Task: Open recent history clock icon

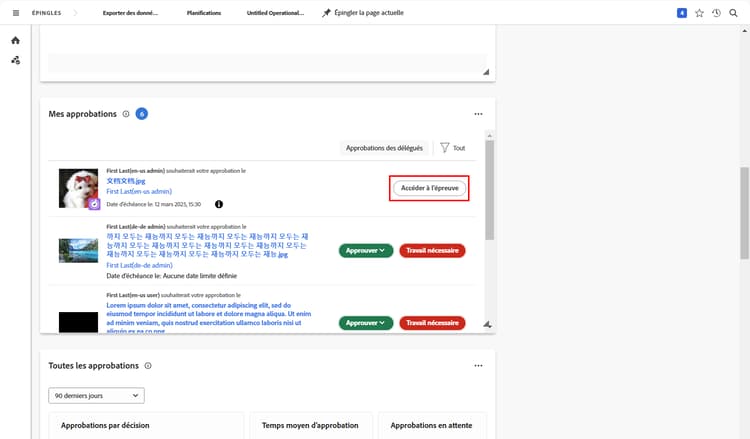Action: [x=716, y=13]
